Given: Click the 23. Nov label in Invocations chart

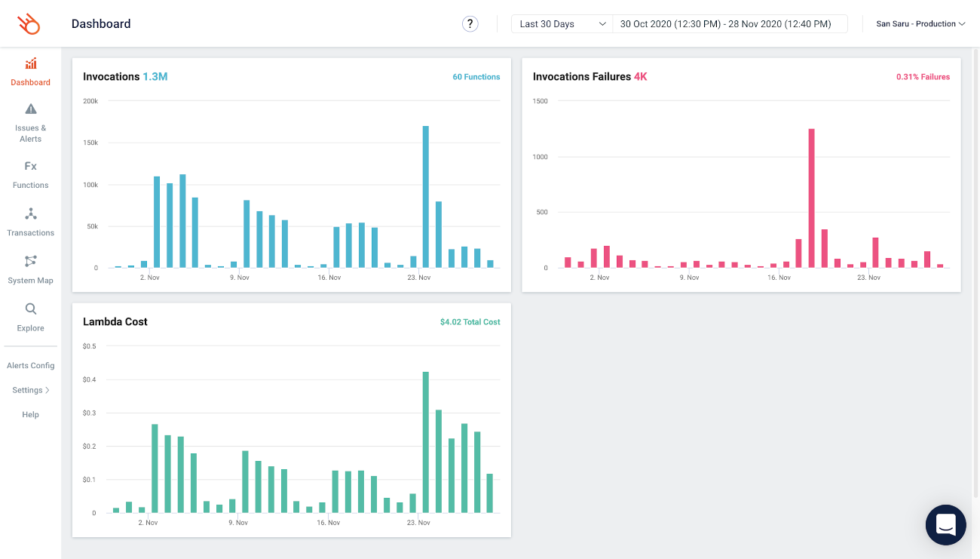Looking at the screenshot, I should pyautogui.click(x=419, y=278).
